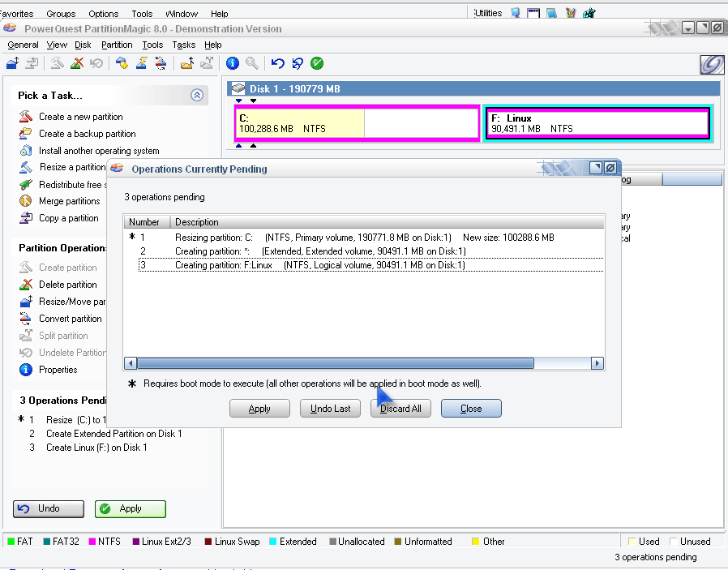Click the Discard All Changes toolbar icon

pos(298,63)
